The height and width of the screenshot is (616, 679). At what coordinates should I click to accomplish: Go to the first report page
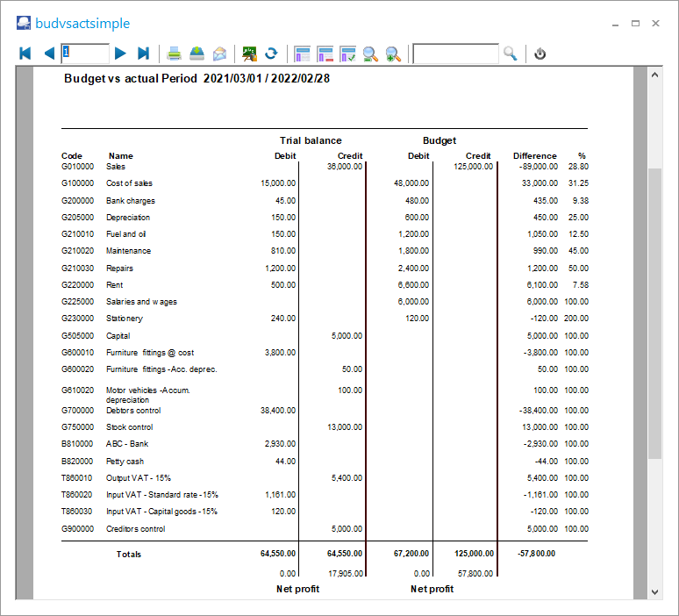click(x=25, y=54)
